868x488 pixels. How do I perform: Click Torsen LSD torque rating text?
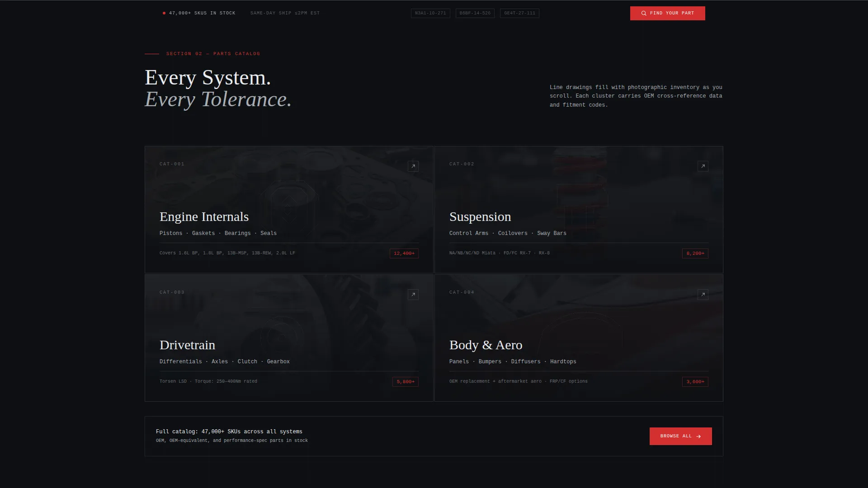(x=208, y=381)
